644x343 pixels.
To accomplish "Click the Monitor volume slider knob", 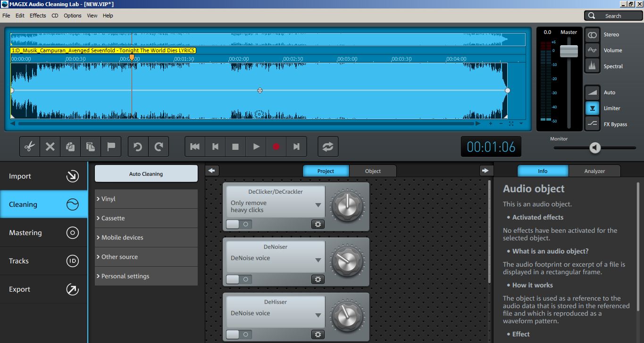I will coord(595,148).
